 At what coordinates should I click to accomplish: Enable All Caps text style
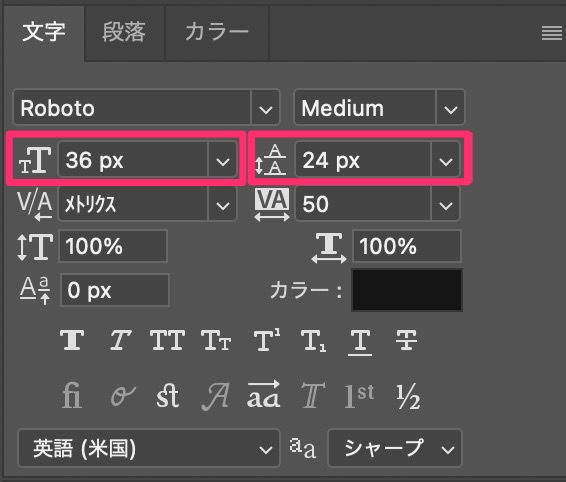click(x=167, y=340)
